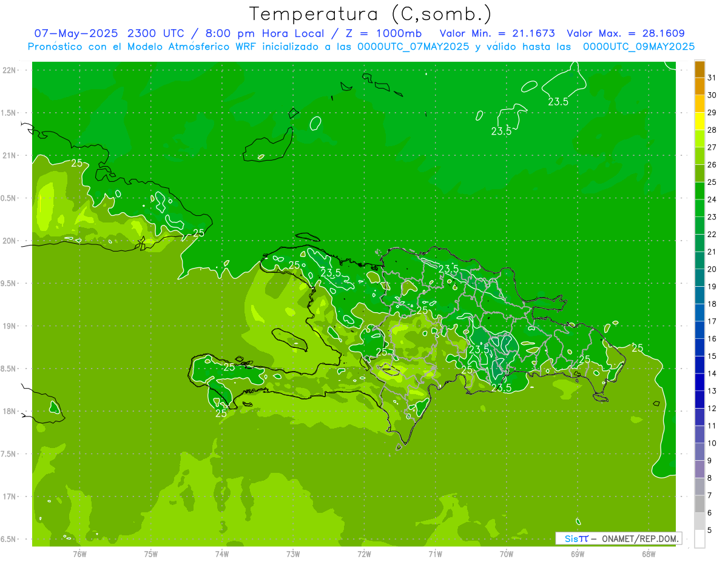This screenshot has height=562, width=728.
Task: Click the "70W" longitude axis label
Action: tap(506, 554)
